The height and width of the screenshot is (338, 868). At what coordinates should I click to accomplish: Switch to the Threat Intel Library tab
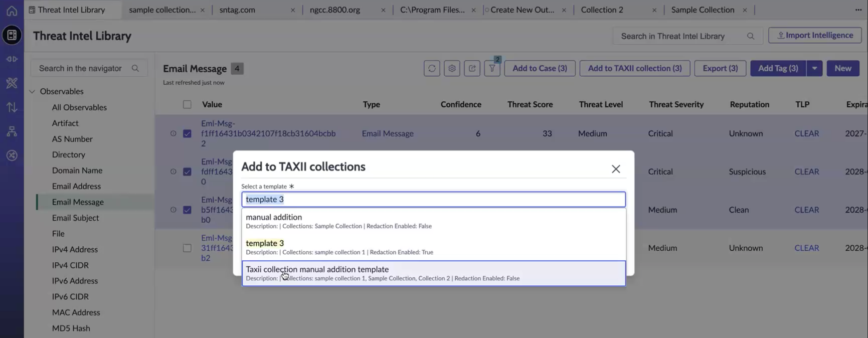(x=71, y=10)
